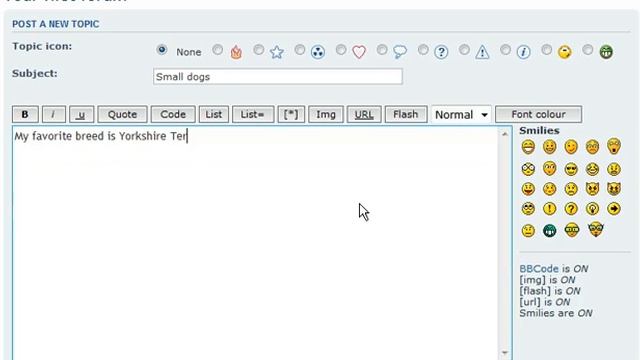Insert the exclamation mark smiley

pos(550,209)
